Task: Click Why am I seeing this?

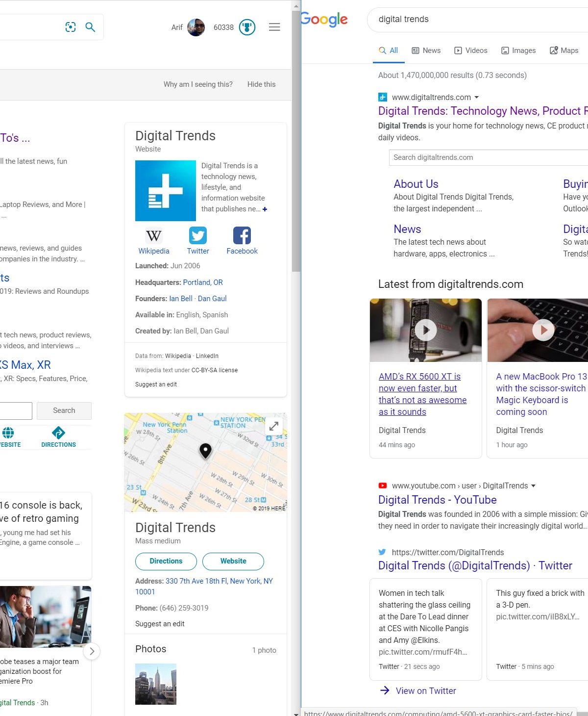Action: pos(198,84)
